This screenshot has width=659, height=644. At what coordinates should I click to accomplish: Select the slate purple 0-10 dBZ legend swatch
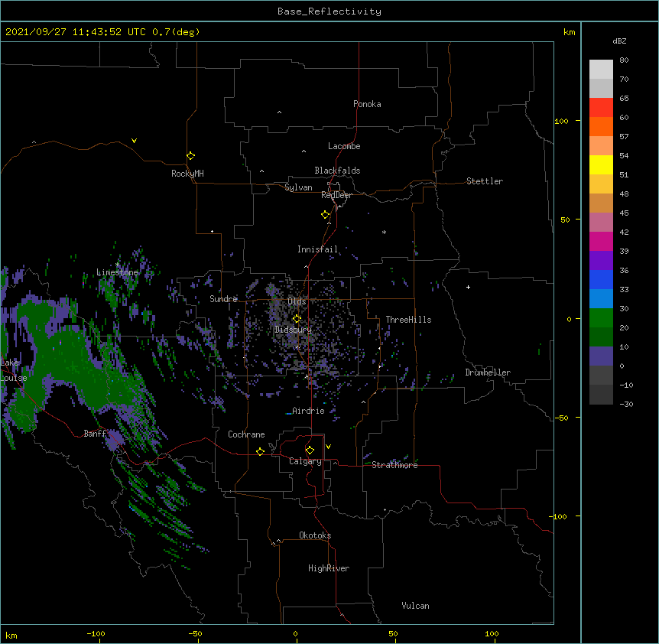601,356
